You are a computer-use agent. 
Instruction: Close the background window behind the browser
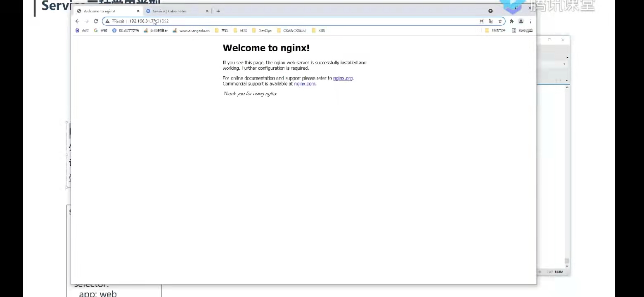pyautogui.click(x=563, y=40)
